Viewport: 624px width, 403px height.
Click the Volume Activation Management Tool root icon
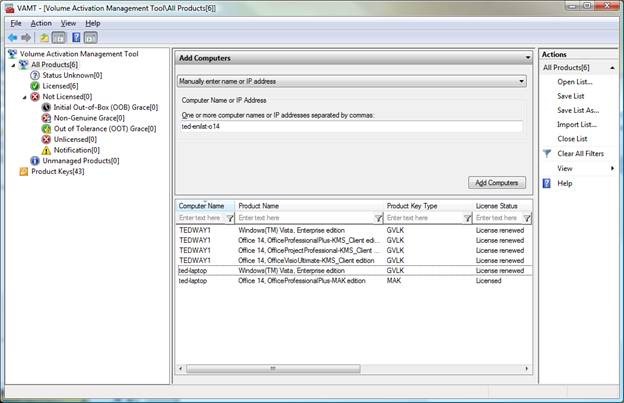pyautogui.click(x=13, y=54)
